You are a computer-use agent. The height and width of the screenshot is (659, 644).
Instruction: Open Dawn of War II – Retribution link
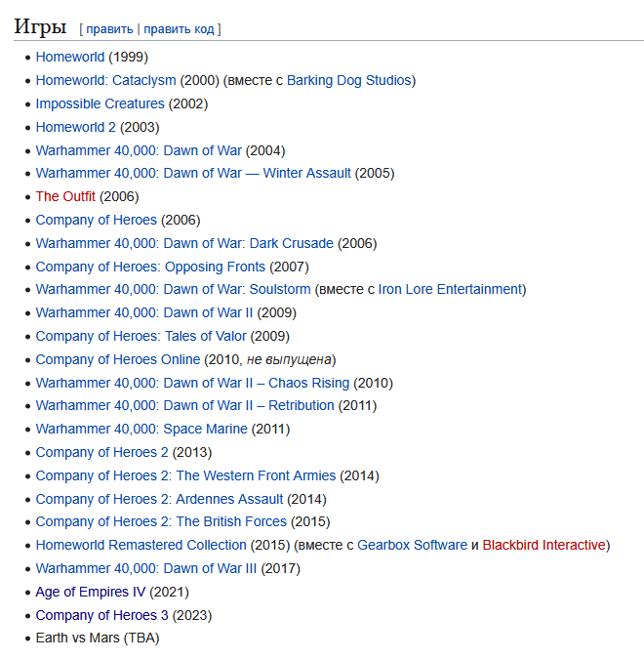184,405
